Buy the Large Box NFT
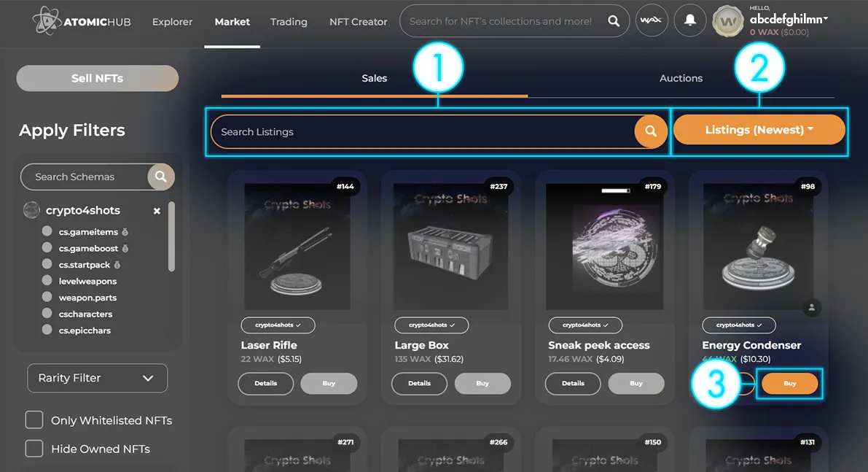 click(x=482, y=383)
